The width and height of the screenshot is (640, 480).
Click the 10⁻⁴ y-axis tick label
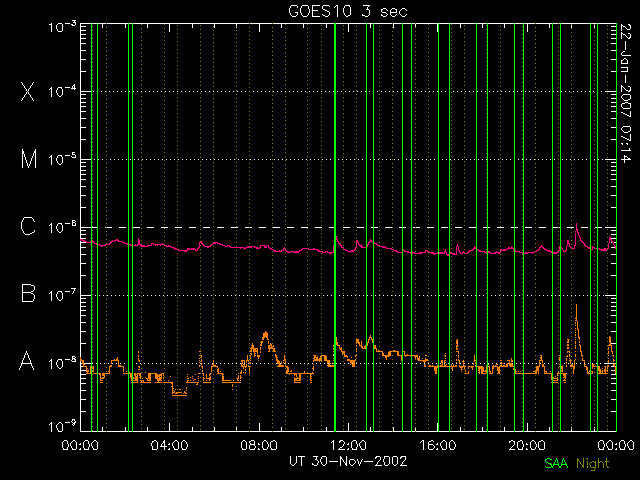click(62, 91)
